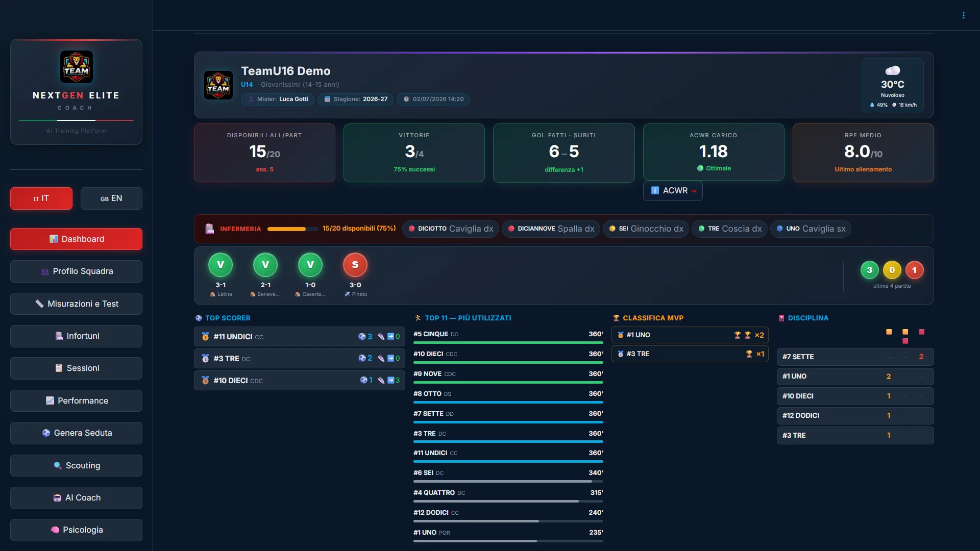
Task: Open the Performance page
Action: tap(76, 400)
